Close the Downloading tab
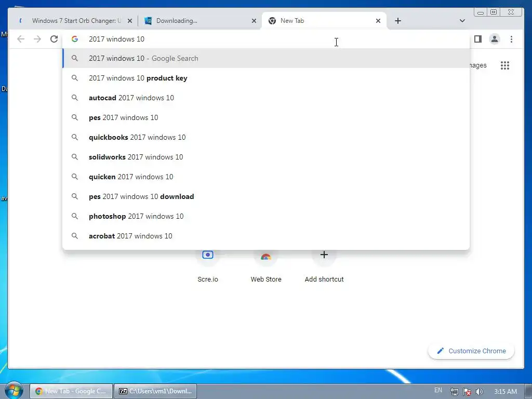Viewport: 532px width, 399px height. [254, 21]
